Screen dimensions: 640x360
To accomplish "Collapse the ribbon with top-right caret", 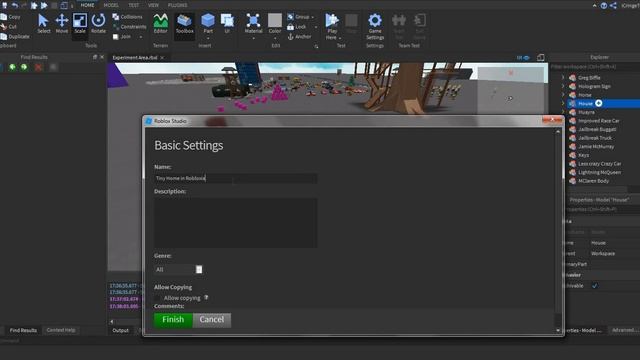I will coord(594,5).
